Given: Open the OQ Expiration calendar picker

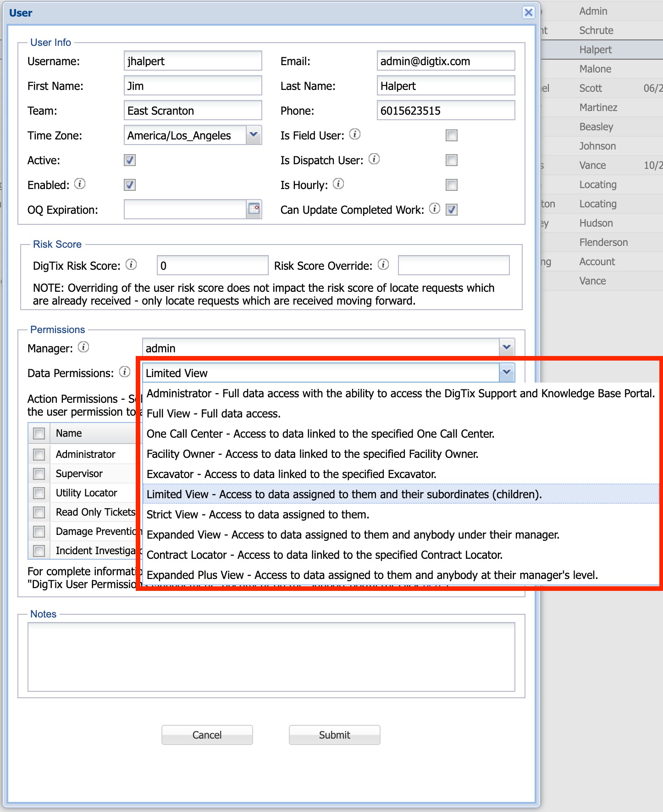Looking at the screenshot, I should coord(254,209).
